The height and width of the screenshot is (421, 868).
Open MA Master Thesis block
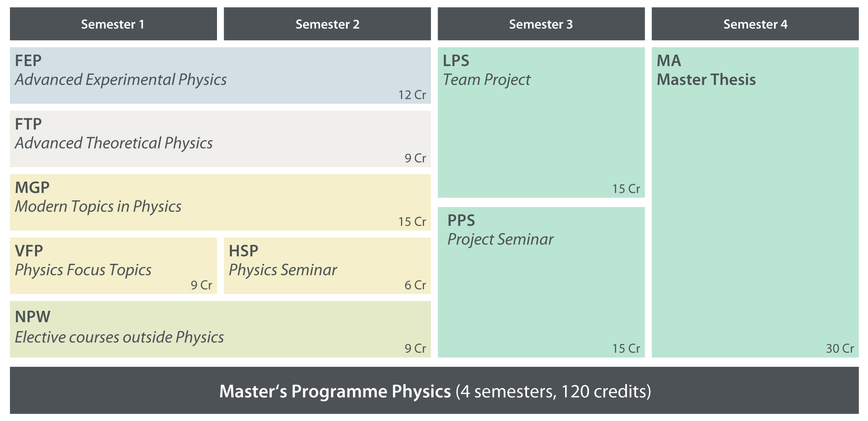(x=755, y=202)
